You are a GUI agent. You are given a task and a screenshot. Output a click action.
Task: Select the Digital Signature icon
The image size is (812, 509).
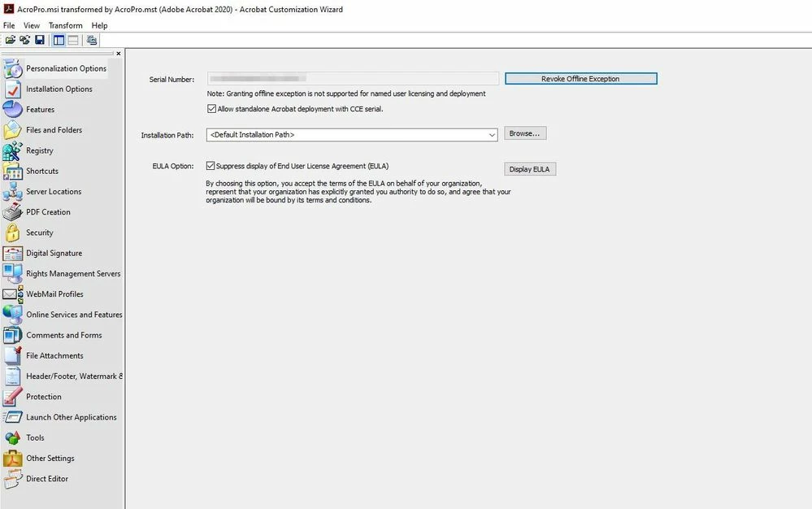pos(12,253)
